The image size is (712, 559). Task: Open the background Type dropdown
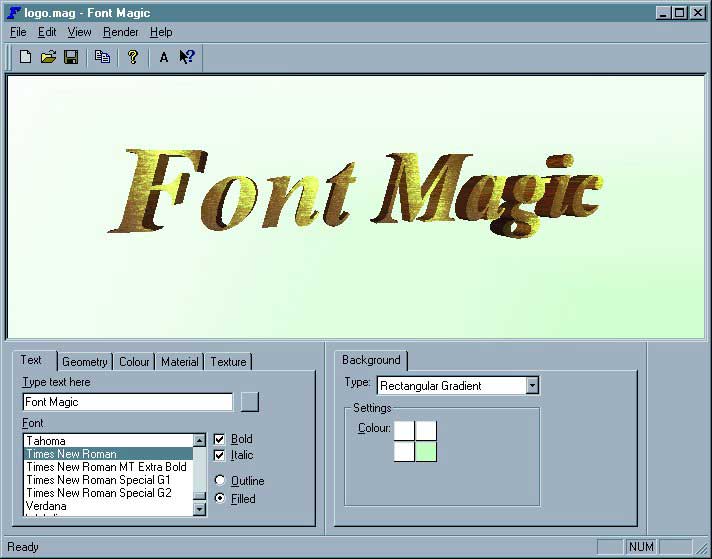tap(532, 385)
